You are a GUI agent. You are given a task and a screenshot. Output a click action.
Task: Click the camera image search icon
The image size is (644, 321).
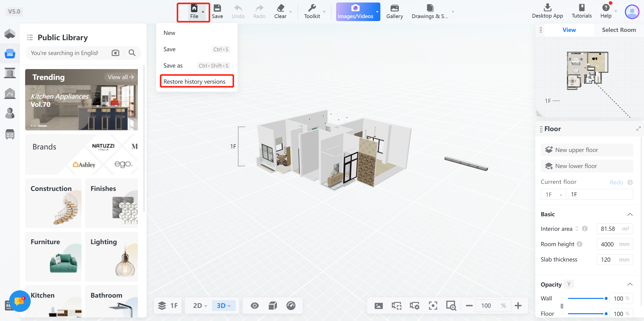(x=115, y=53)
